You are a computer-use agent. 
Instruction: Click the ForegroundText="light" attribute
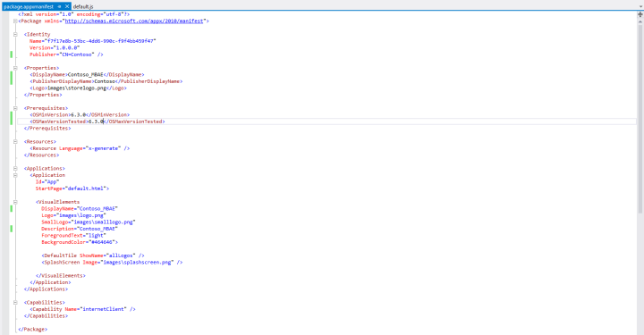click(x=73, y=235)
